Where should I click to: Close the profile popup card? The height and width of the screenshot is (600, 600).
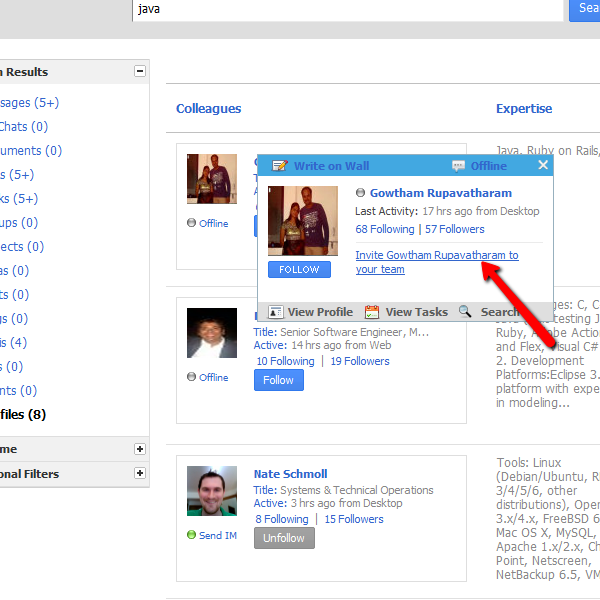[543, 165]
